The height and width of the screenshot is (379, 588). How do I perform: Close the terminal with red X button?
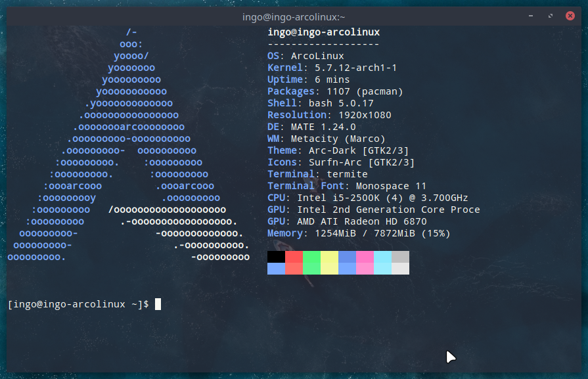point(570,16)
